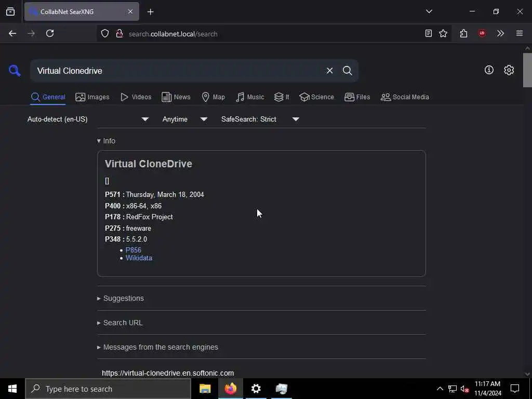Switch to It category tab
Image resolution: width=532 pixels, height=399 pixels.
click(282, 97)
